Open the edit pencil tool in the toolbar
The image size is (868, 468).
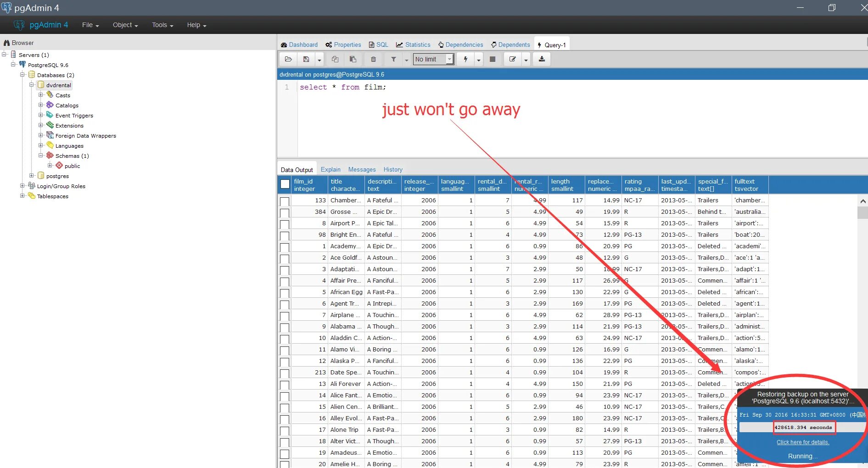click(513, 59)
